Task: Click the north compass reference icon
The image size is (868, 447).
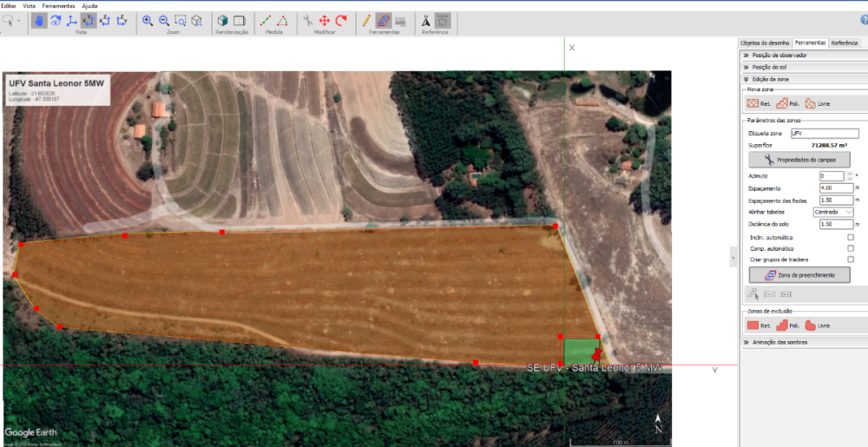Action: 426,20
